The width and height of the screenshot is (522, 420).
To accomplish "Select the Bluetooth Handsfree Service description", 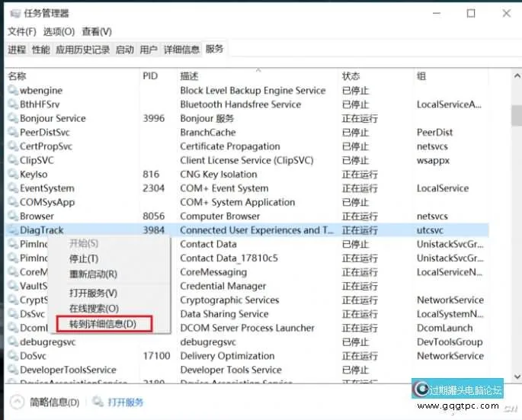I will point(241,104).
